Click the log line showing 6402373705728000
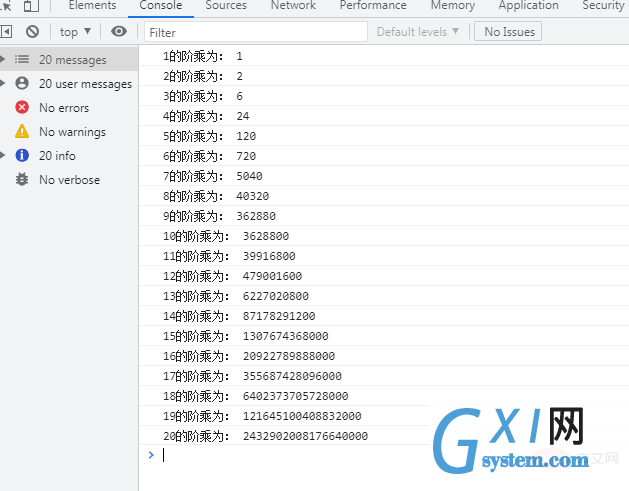This screenshot has height=491, width=629. (384, 396)
